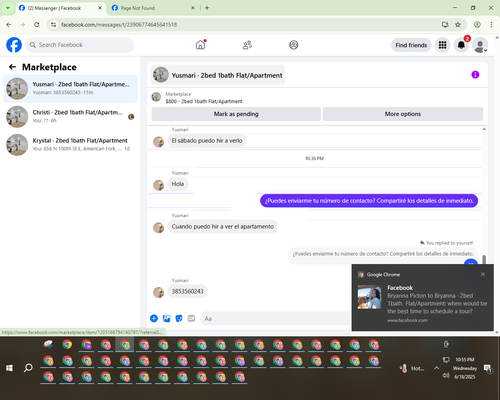Image resolution: width=500 pixels, height=400 pixels.
Task: Open the account profile menu
Action: pyautogui.click(x=480, y=45)
